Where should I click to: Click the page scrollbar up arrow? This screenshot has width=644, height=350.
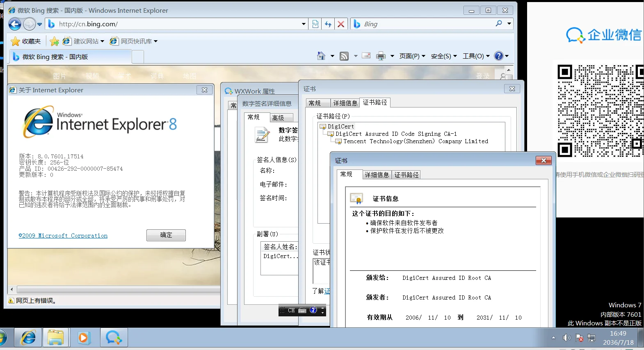(x=509, y=70)
